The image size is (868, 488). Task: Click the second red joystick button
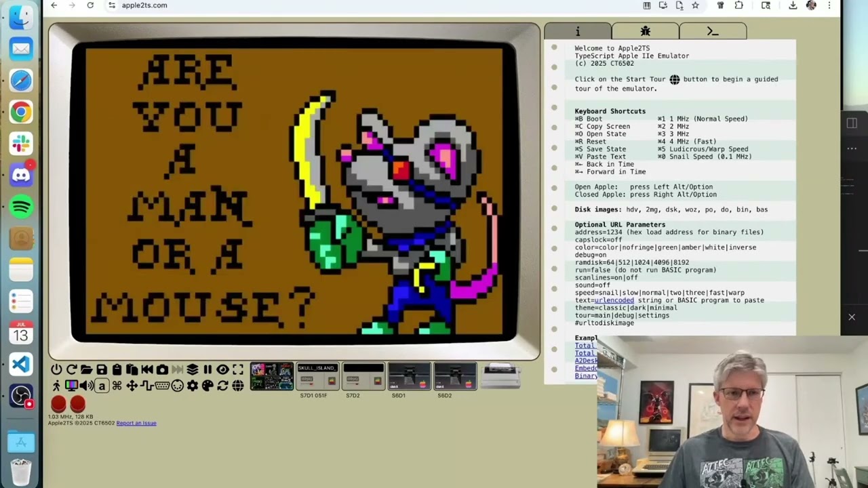[77, 405]
